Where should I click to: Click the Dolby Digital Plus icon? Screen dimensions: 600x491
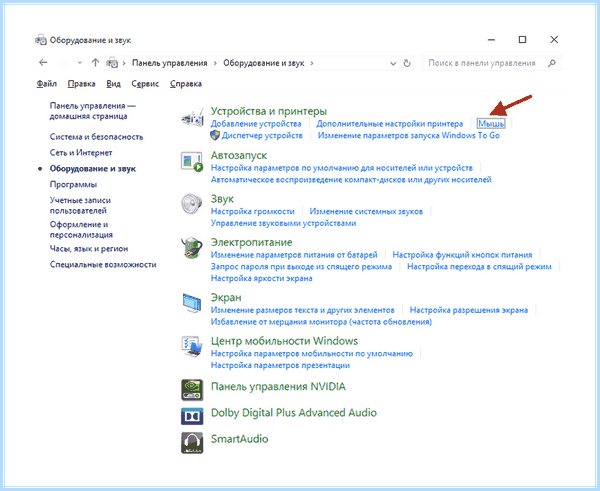point(192,416)
